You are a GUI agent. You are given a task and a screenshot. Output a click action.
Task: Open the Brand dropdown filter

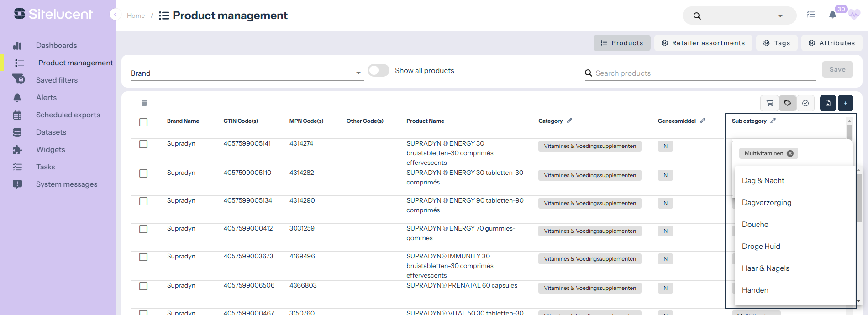(x=247, y=73)
